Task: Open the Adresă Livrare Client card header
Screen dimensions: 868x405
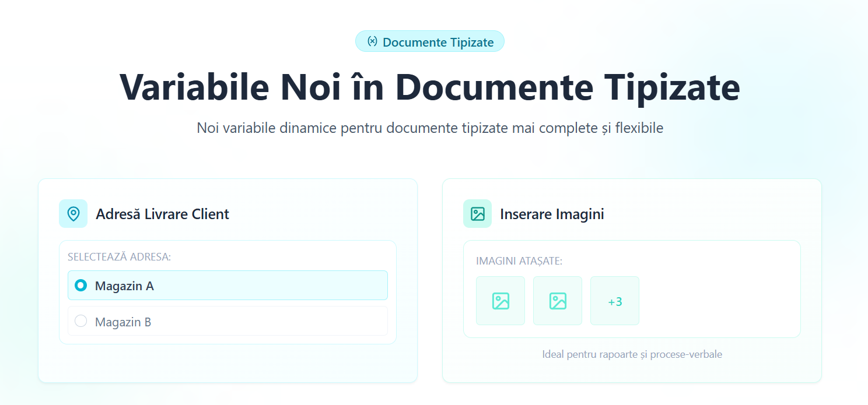Action: [163, 213]
